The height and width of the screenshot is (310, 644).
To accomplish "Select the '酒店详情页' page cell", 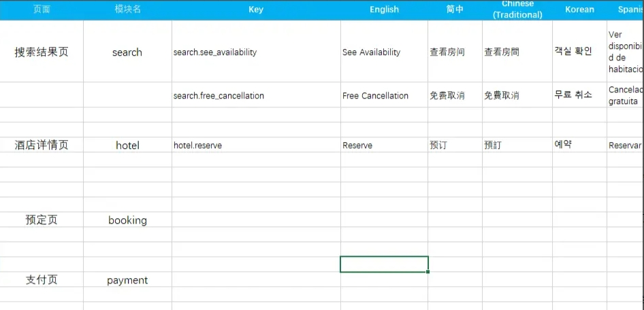I will pyautogui.click(x=42, y=145).
